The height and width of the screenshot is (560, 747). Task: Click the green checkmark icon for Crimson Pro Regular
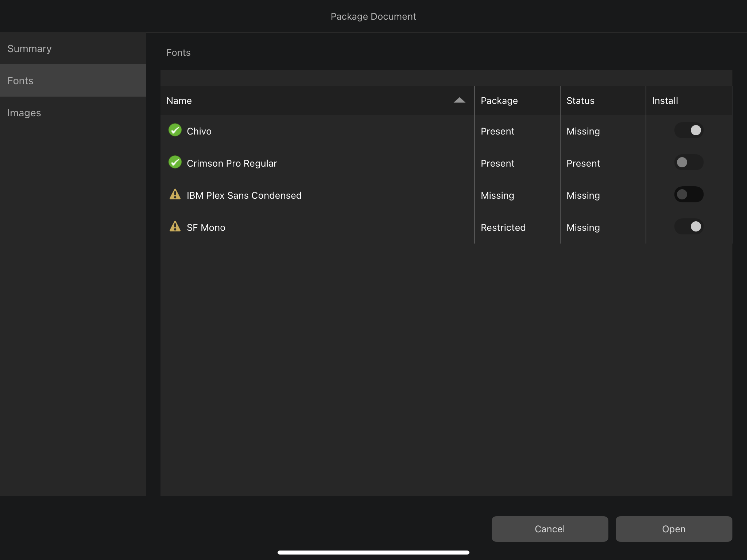tap(175, 163)
